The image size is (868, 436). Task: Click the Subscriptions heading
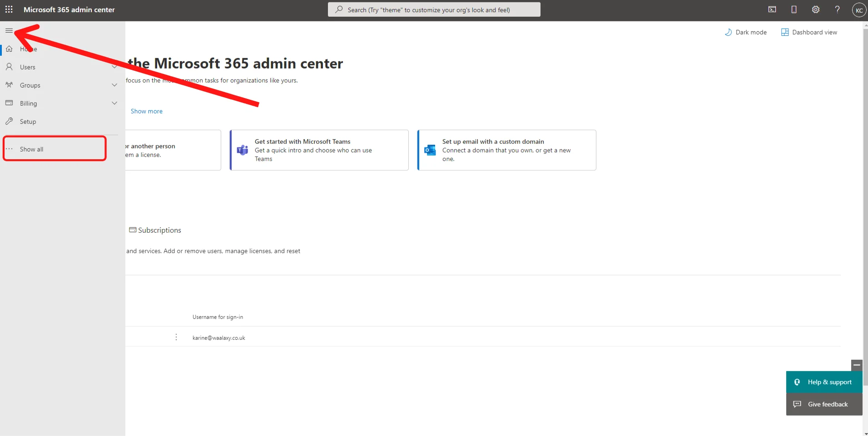click(x=159, y=230)
